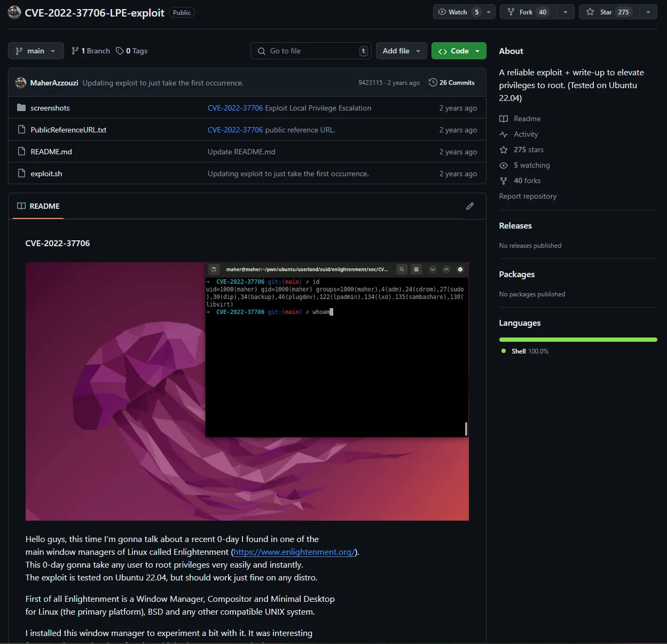View the 26 Commits history
Image resolution: width=667 pixels, height=644 pixels.
(452, 83)
